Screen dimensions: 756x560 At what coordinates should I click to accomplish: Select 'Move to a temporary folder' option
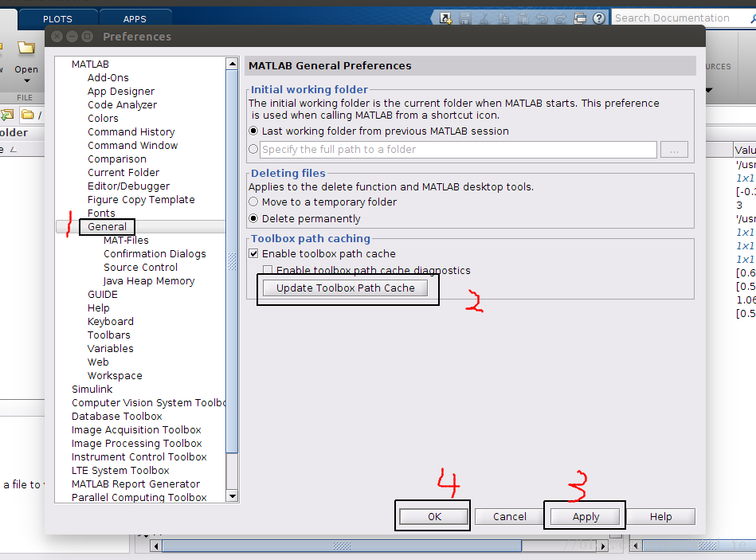[253, 202]
